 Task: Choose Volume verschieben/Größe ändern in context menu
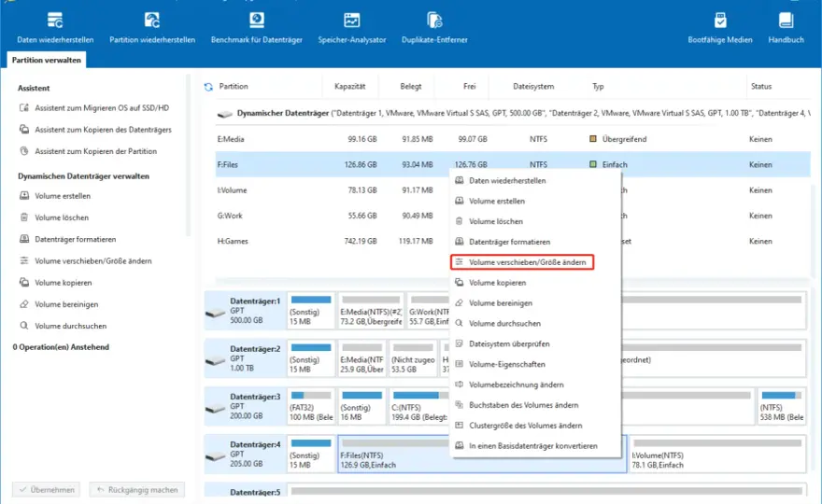click(522, 262)
